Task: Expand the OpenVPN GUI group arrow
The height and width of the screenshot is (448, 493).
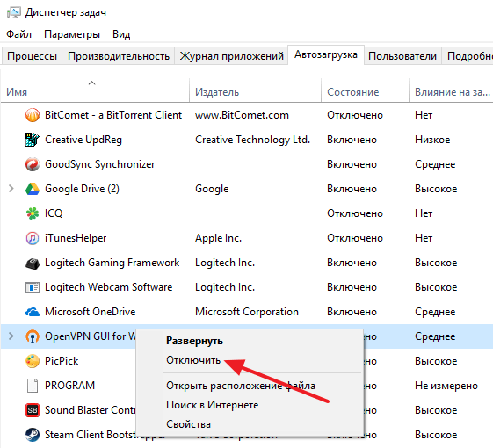Action: pyautogui.click(x=11, y=336)
